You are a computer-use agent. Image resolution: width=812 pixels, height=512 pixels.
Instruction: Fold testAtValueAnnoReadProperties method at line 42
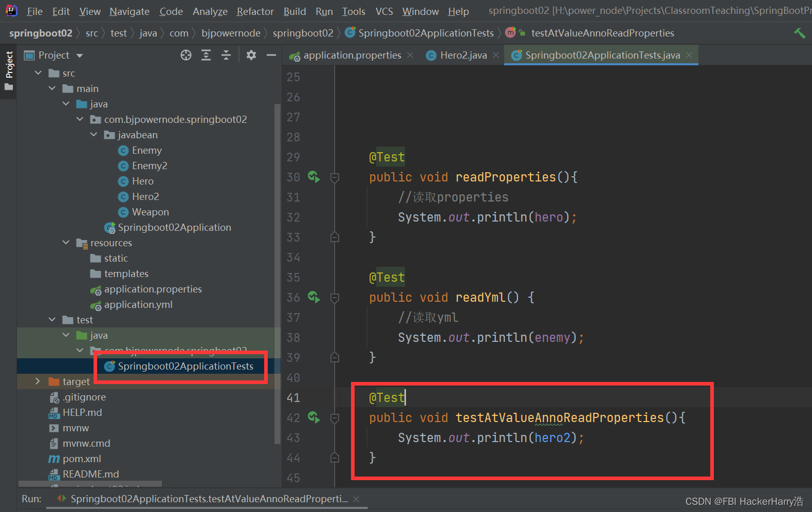tap(335, 418)
